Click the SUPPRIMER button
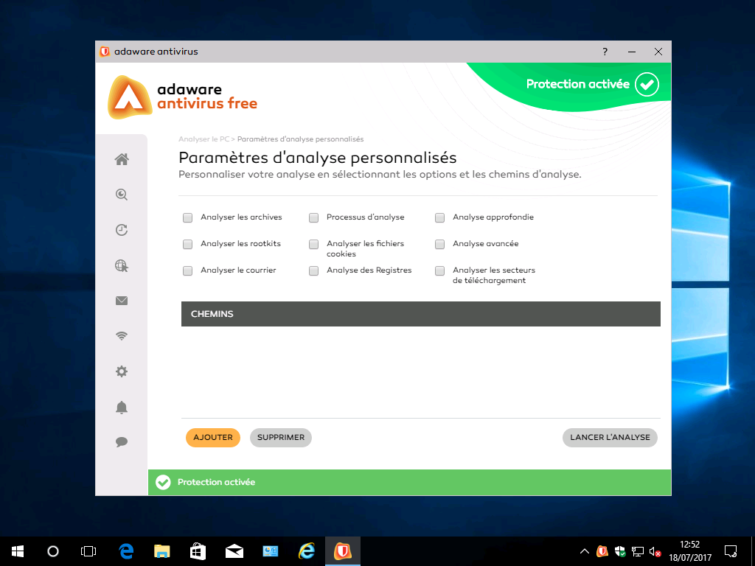 pyautogui.click(x=281, y=437)
